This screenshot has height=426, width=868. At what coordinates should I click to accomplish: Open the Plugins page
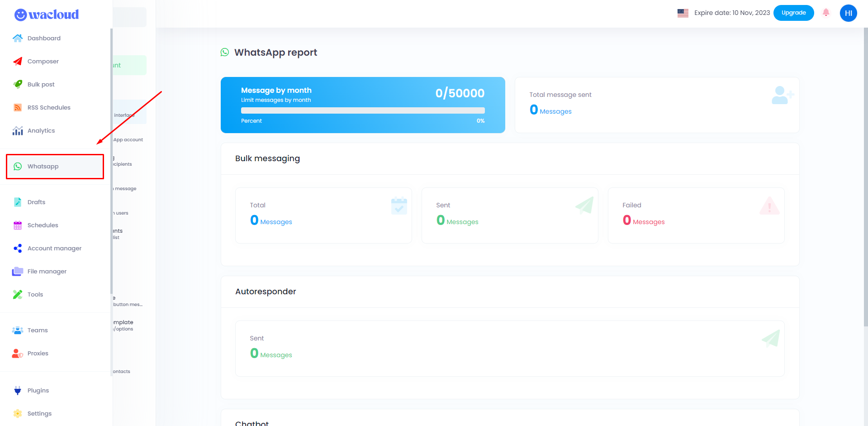click(38, 390)
